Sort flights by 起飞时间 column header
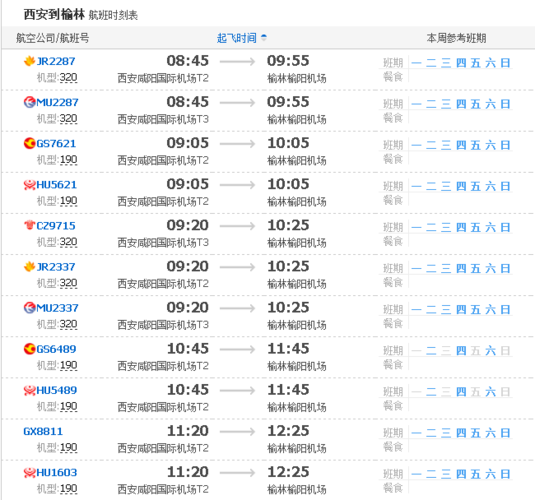Image resolution: width=535 pixels, height=500 pixels. tap(236, 38)
